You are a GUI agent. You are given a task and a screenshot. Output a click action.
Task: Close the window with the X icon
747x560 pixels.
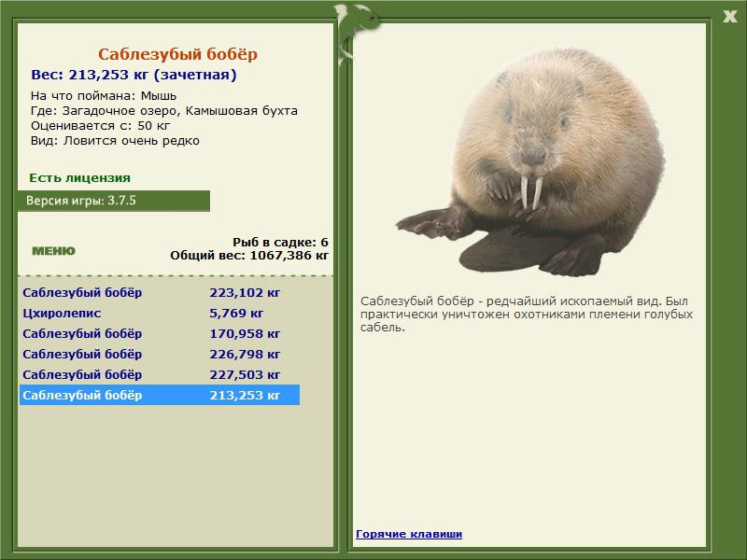pos(730,17)
